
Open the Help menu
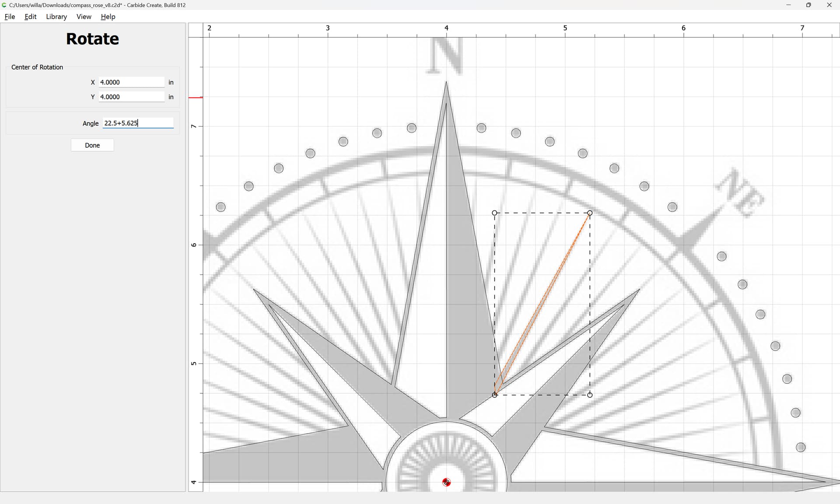point(108,17)
